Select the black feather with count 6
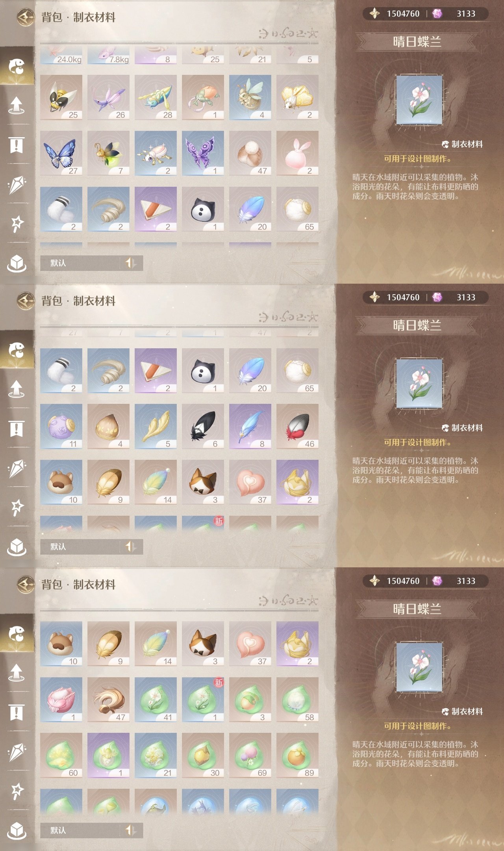Viewport: 504px width, 851px height. [203, 426]
